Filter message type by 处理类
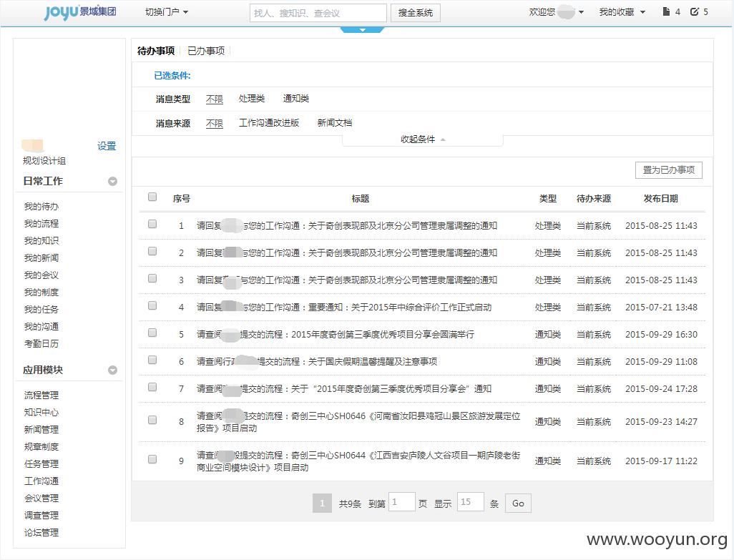 [251, 98]
